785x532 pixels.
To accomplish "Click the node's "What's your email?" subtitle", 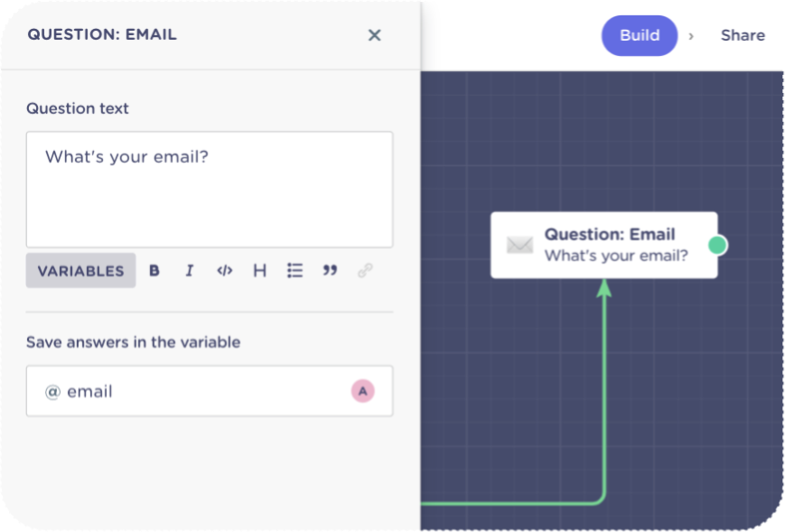I will [615, 256].
